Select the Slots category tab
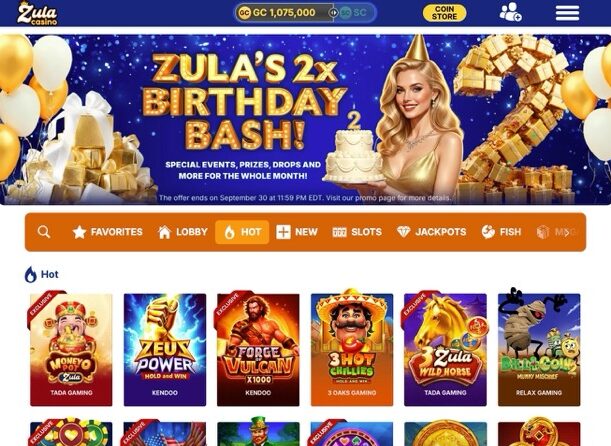 pyautogui.click(x=357, y=232)
